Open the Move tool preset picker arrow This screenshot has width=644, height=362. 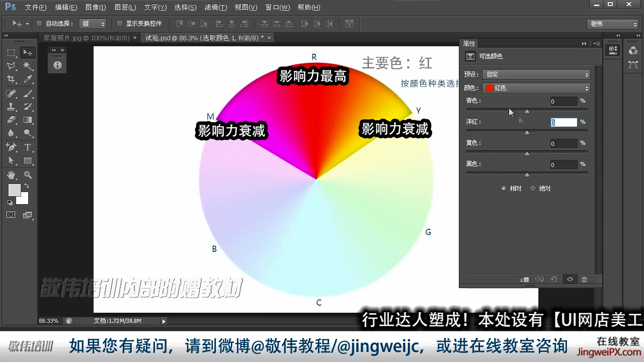pos(27,24)
